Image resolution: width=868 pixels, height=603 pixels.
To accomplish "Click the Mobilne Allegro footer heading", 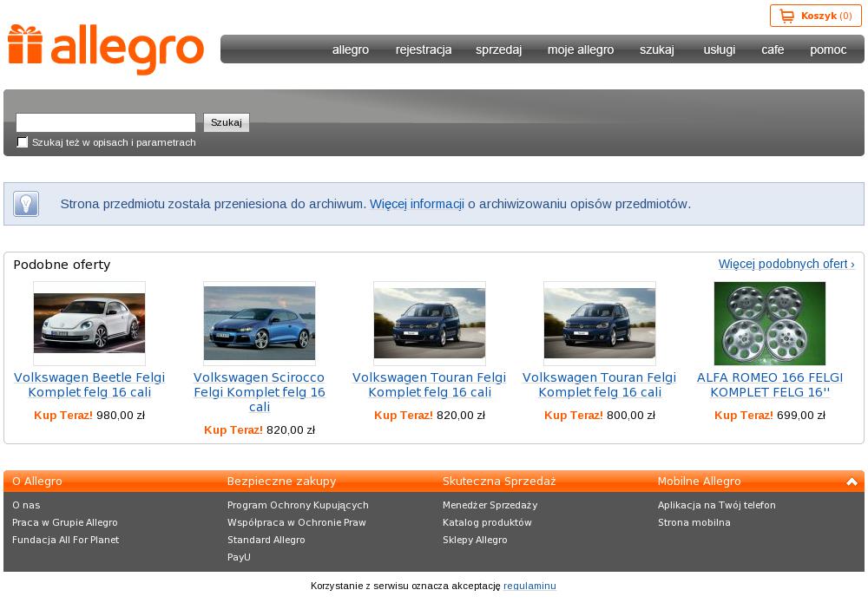I will pyautogui.click(x=699, y=482).
